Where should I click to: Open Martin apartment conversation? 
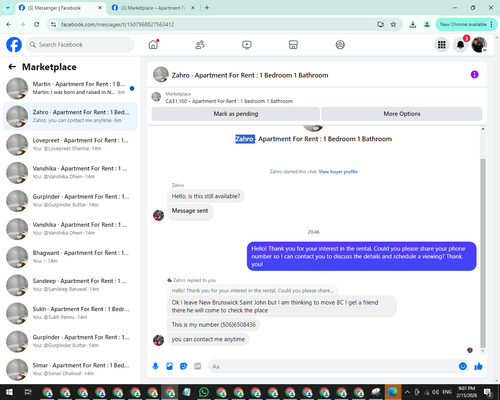click(70, 88)
